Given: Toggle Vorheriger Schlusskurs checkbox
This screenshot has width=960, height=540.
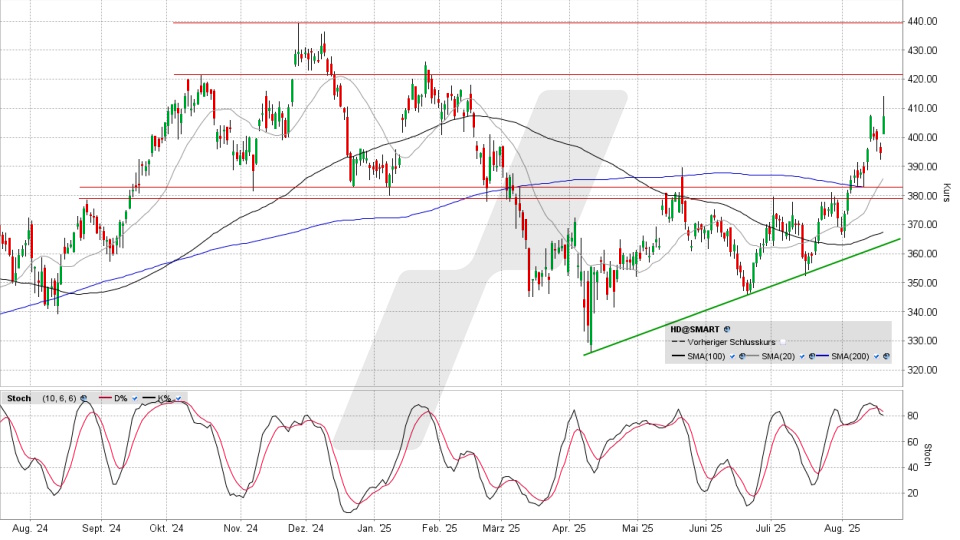Looking at the screenshot, I should pyautogui.click(x=783, y=342).
